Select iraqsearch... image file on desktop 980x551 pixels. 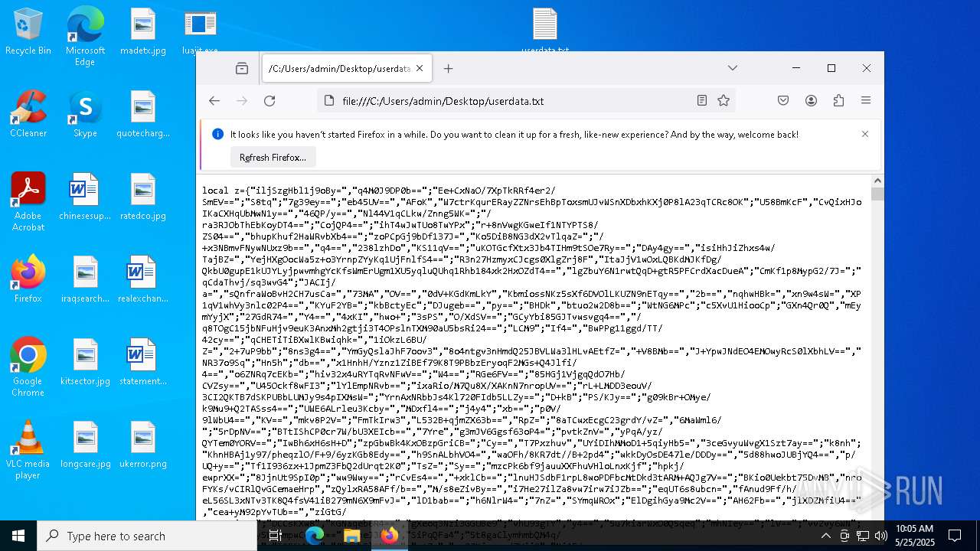click(85, 279)
